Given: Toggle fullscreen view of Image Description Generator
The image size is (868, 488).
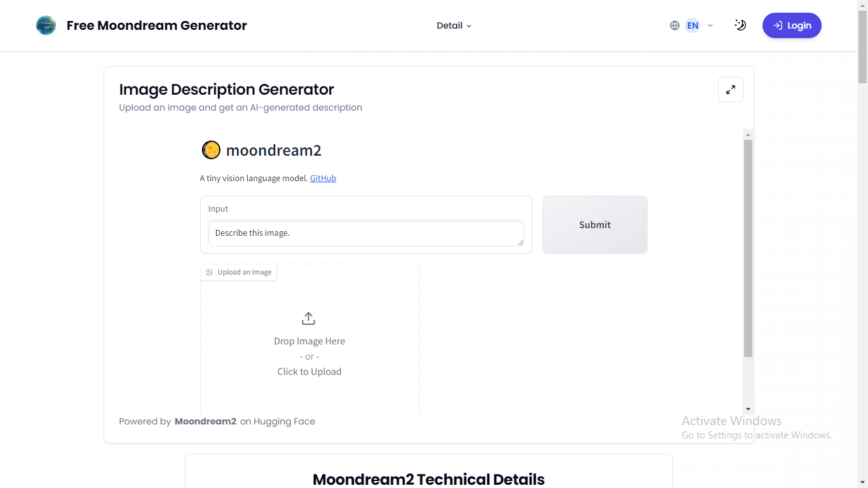Looking at the screenshot, I should coord(730,90).
